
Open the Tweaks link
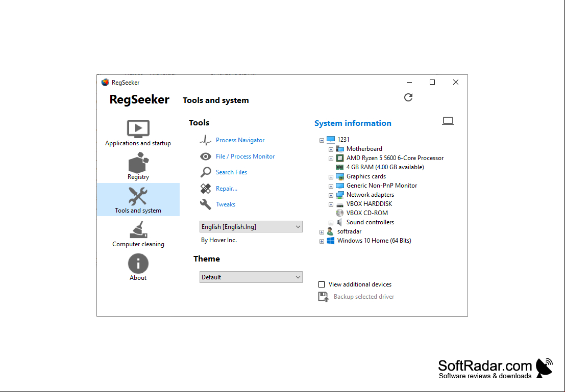(x=226, y=204)
